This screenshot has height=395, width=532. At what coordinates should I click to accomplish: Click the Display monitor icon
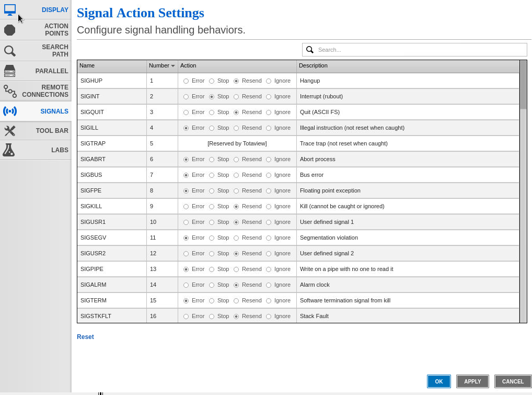(x=10, y=10)
